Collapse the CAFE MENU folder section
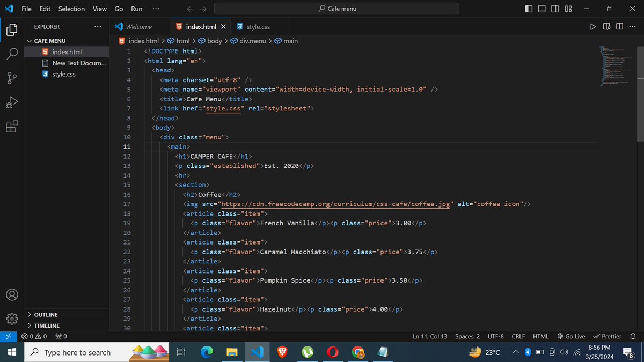 67,41
